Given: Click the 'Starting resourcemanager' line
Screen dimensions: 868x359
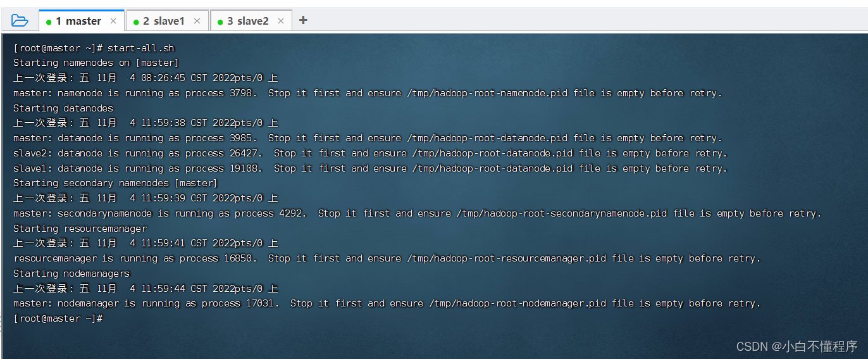Looking at the screenshot, I should 80,229.
